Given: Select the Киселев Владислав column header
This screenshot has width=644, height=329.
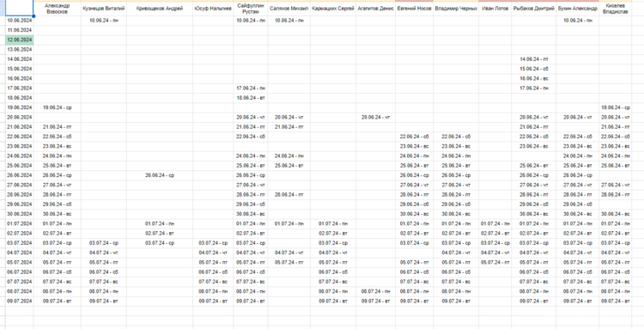Looking at the screenshot, I should [x=616, y=9].
